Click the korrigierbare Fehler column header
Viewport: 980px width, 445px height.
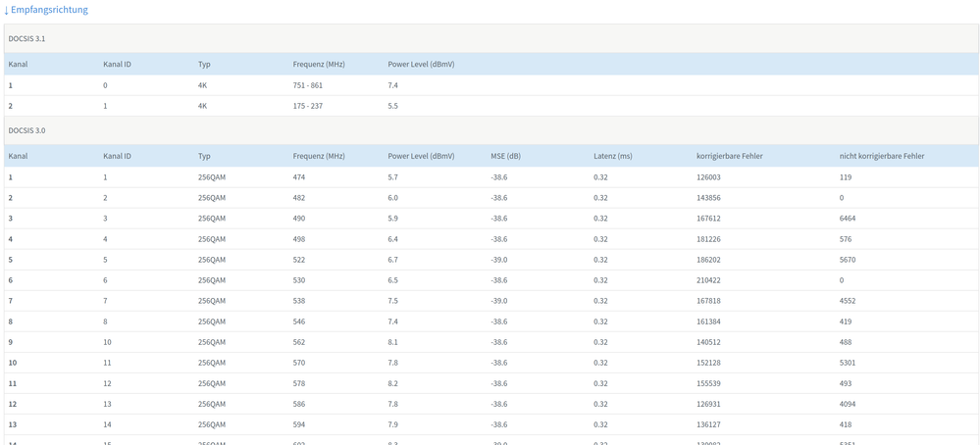[x=729, y=156]
